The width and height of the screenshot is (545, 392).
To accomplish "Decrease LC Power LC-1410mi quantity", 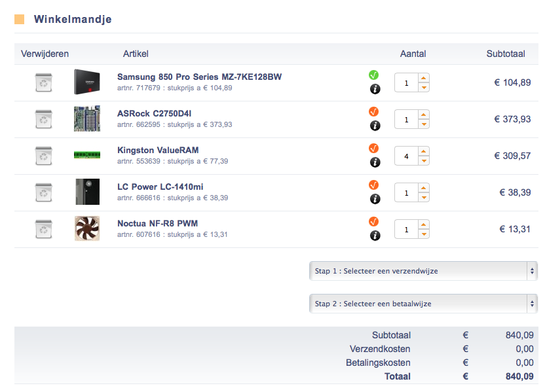I will tap(424, 197).
